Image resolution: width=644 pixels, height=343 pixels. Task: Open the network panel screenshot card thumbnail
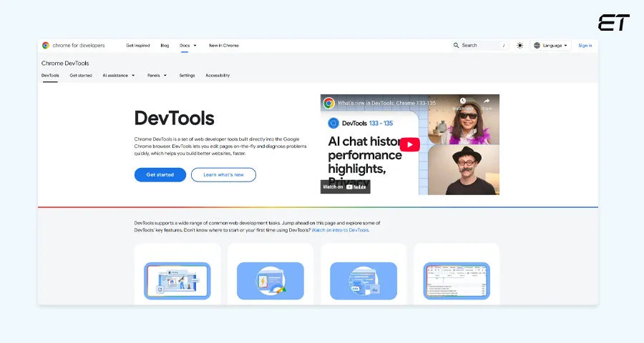pyautogui.click(x=457, y=281)
